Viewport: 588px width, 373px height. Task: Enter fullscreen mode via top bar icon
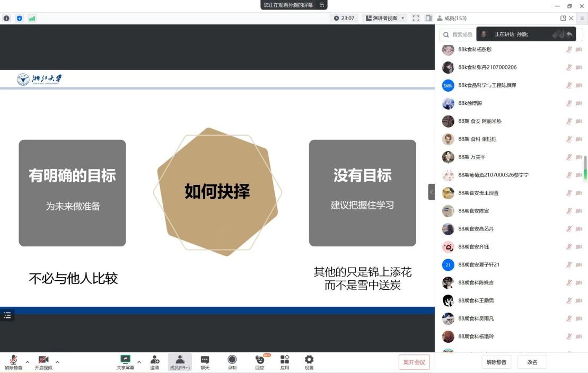tap(416, 18)
